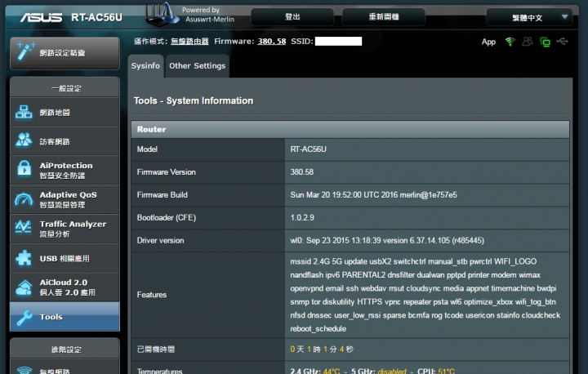Click the Bootloader value 1.0.2.9
The image size is (588, 374).
[x=302, y=217]
